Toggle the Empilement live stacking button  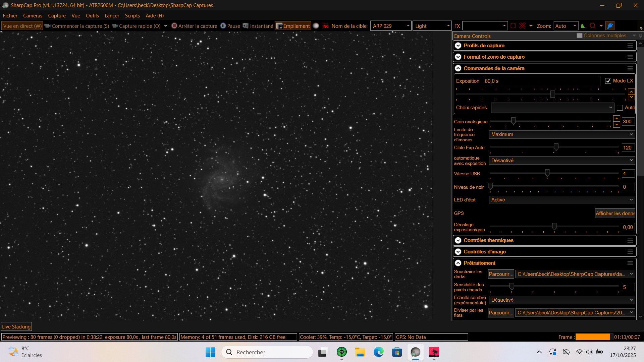293,26
